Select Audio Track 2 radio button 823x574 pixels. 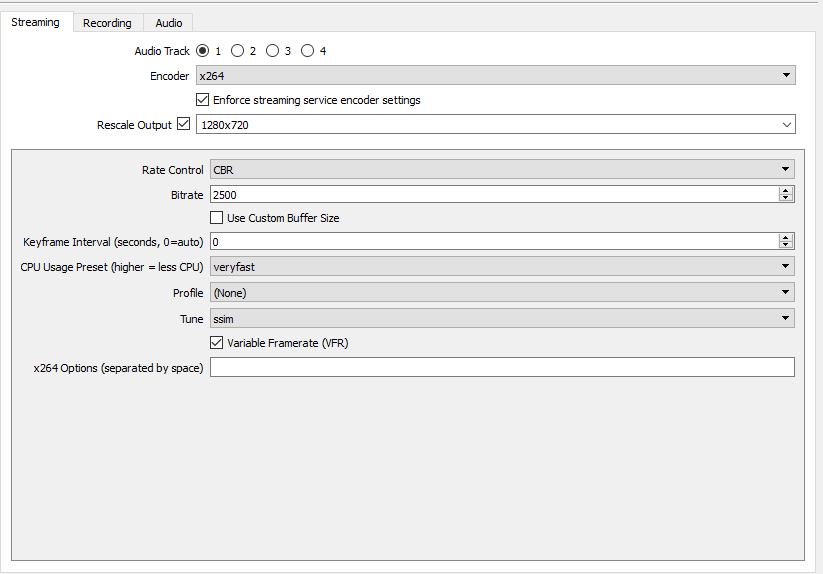click(x=237, y=51)
